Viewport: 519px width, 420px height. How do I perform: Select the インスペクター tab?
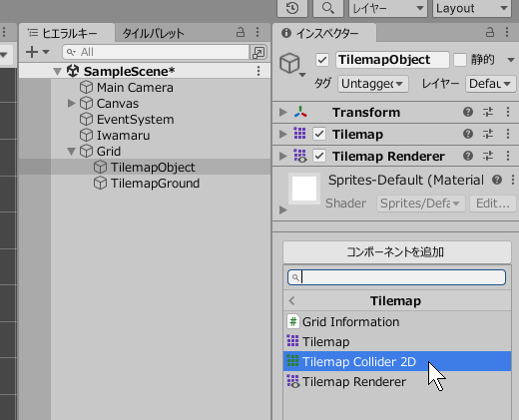coord(324,33)
